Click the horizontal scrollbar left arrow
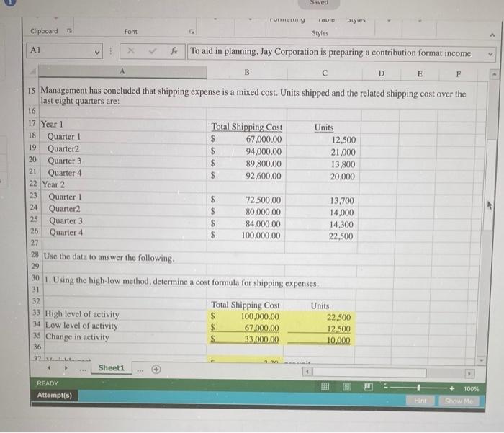Image resolution: width=504 pixels, height=433 pixels. [307, 372]
